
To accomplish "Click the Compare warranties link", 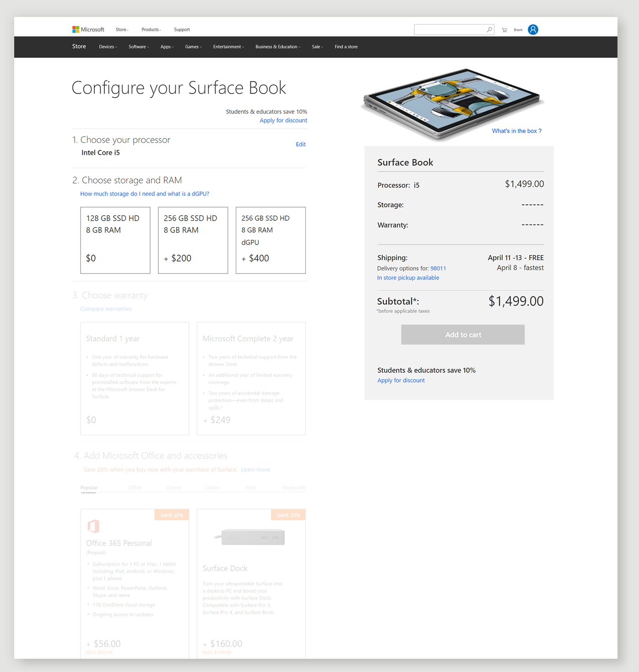I will point(106,309).
